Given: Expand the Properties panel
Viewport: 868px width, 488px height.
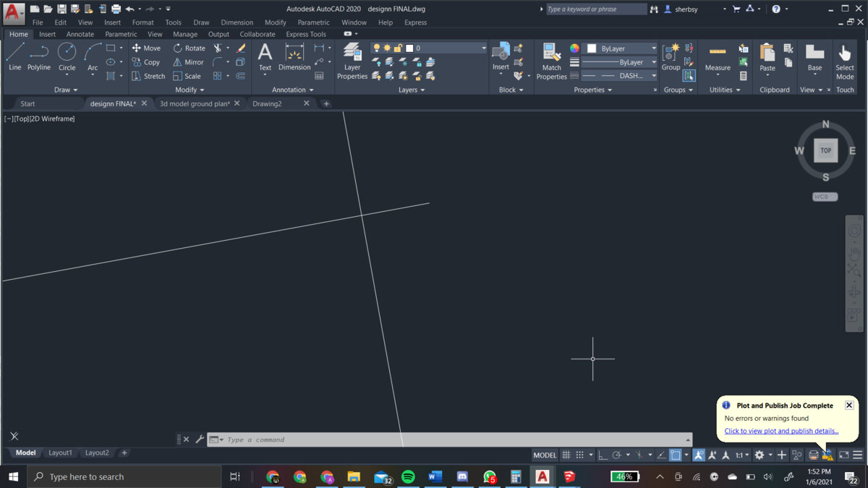Looking at the screenshot, I should (x=593, y=90).
